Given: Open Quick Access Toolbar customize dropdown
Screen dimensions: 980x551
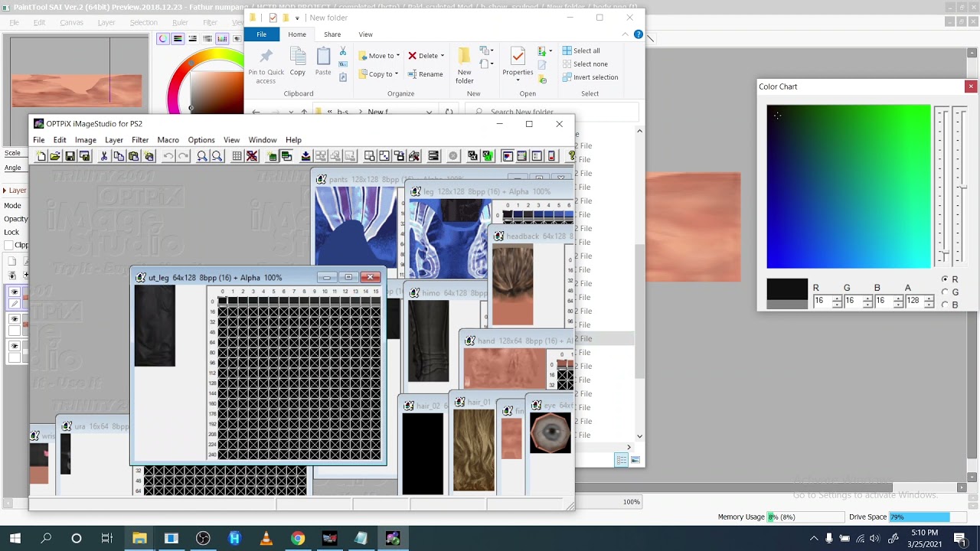Looking at the screenshot, I should pos(297,18).
